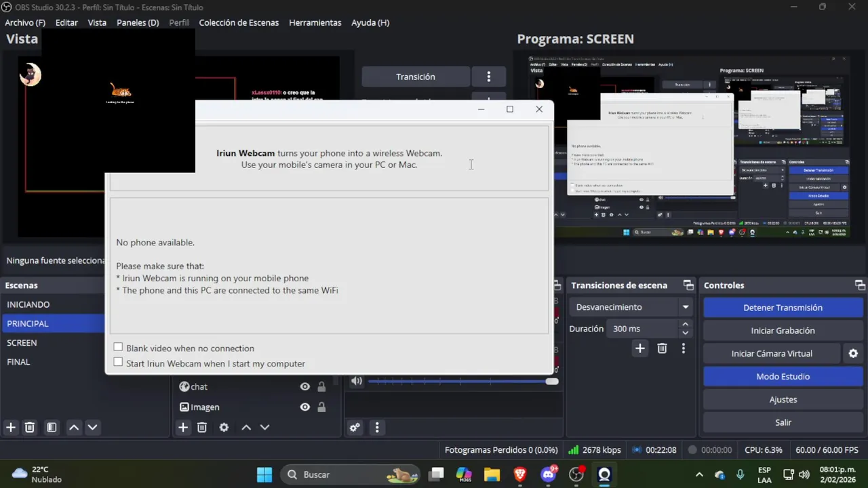Open Vista menu

97,22
